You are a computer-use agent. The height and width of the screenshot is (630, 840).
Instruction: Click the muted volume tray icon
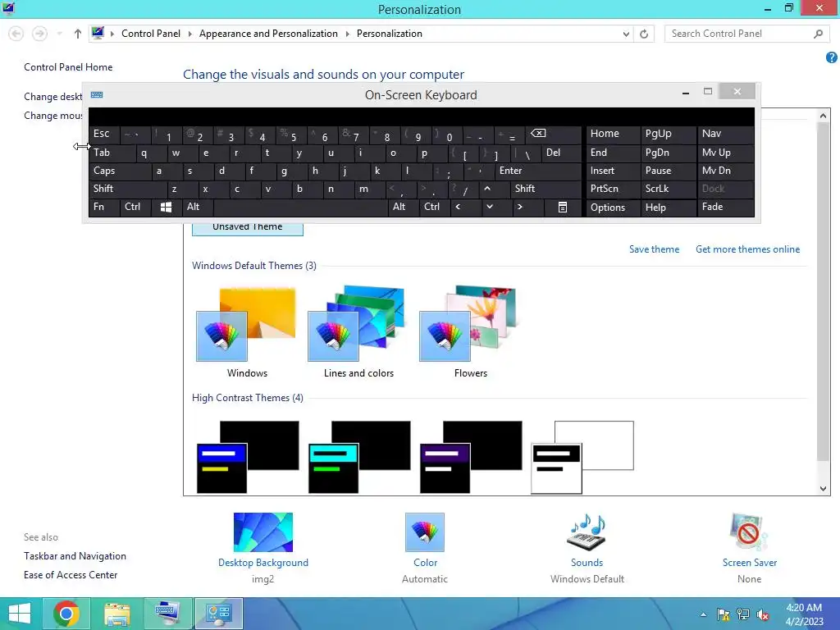(762, 614)
